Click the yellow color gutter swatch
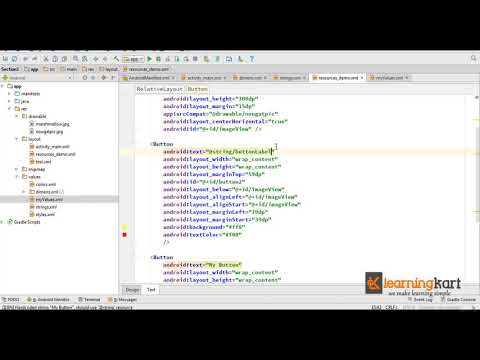 click(124, 227)
